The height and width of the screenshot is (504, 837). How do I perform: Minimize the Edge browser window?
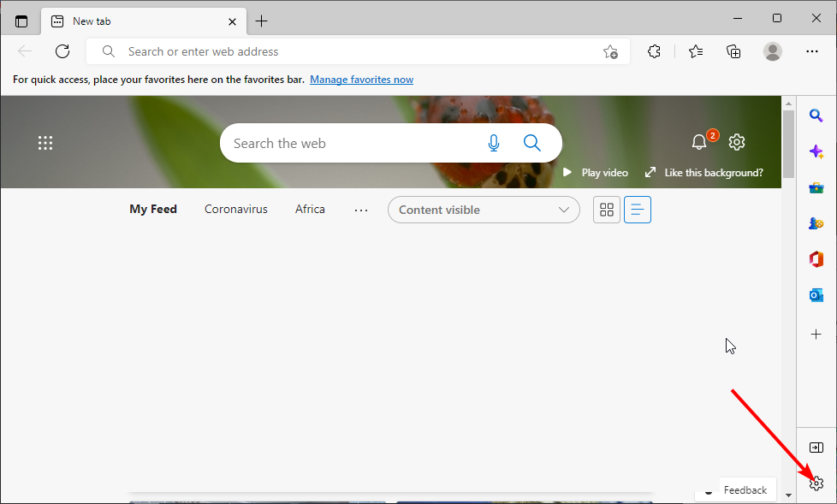(x=738, y=18)
